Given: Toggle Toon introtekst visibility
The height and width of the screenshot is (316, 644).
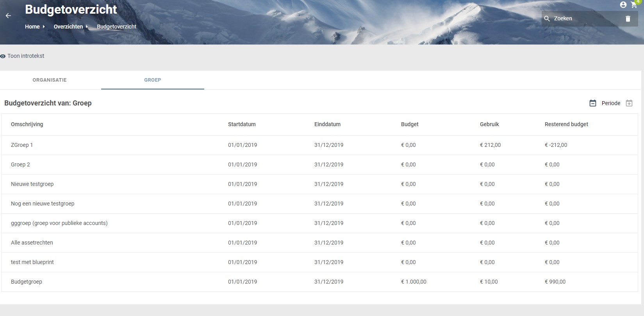Looking at the screenshot, I should coord(22,56).
